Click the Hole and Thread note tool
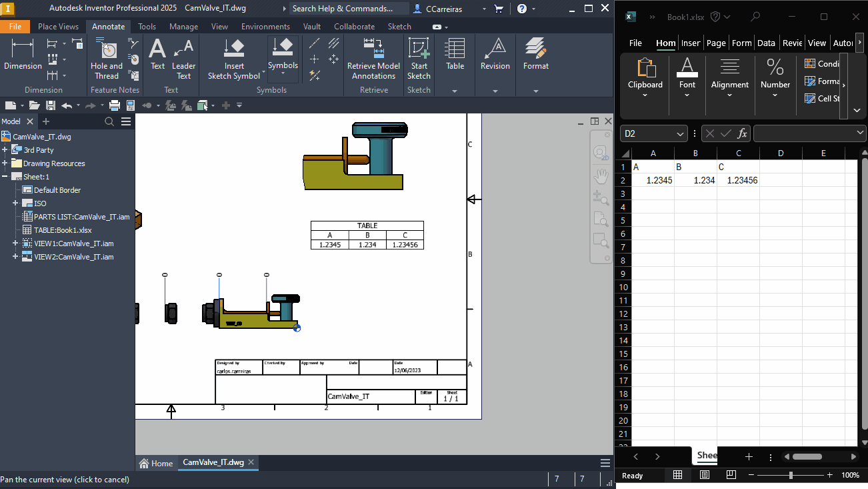Image resolution: width=868 pixels, height=489 pixels. 106,59
